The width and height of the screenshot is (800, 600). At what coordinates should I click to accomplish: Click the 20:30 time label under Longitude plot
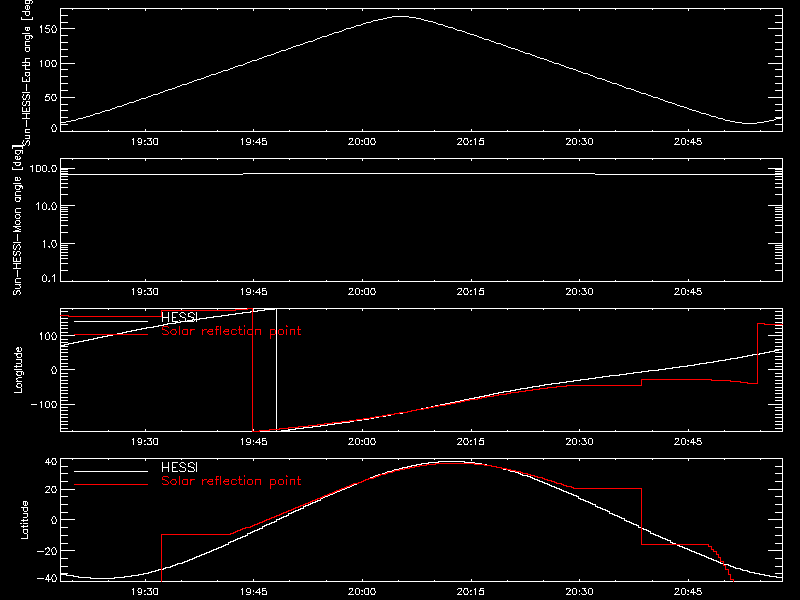[x=580, y=442]
